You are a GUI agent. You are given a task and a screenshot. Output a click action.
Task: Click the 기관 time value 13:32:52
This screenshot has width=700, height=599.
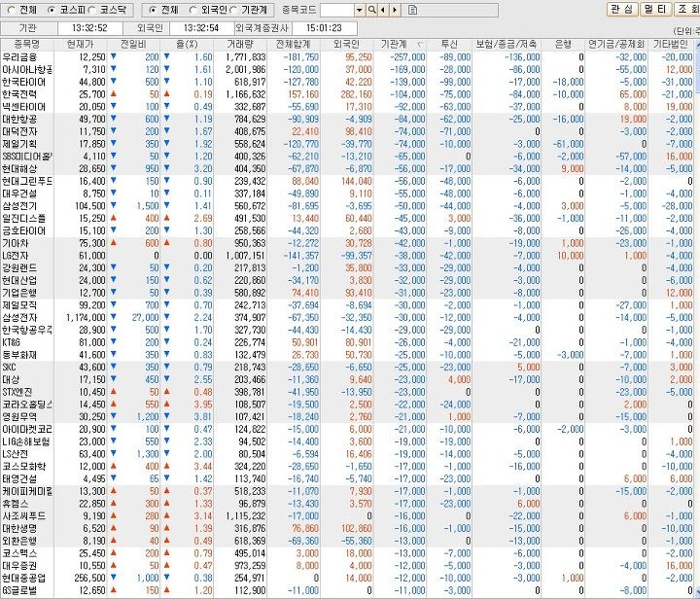[89, 28]
